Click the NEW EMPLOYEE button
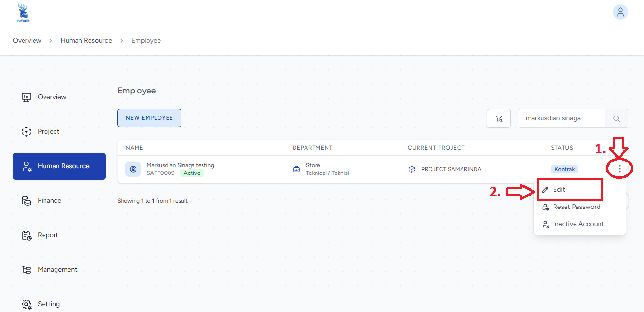The width and height of the screenshot is (644, 312). (149, 118)
